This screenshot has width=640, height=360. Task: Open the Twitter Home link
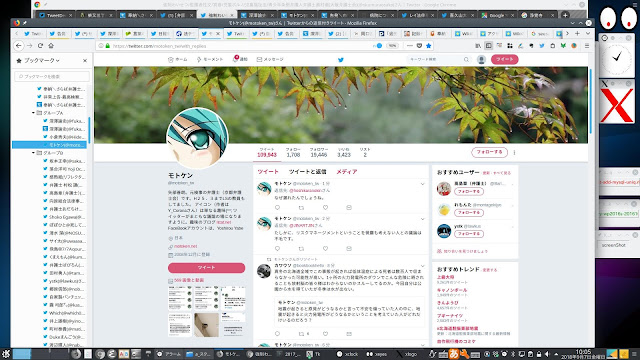178,60
